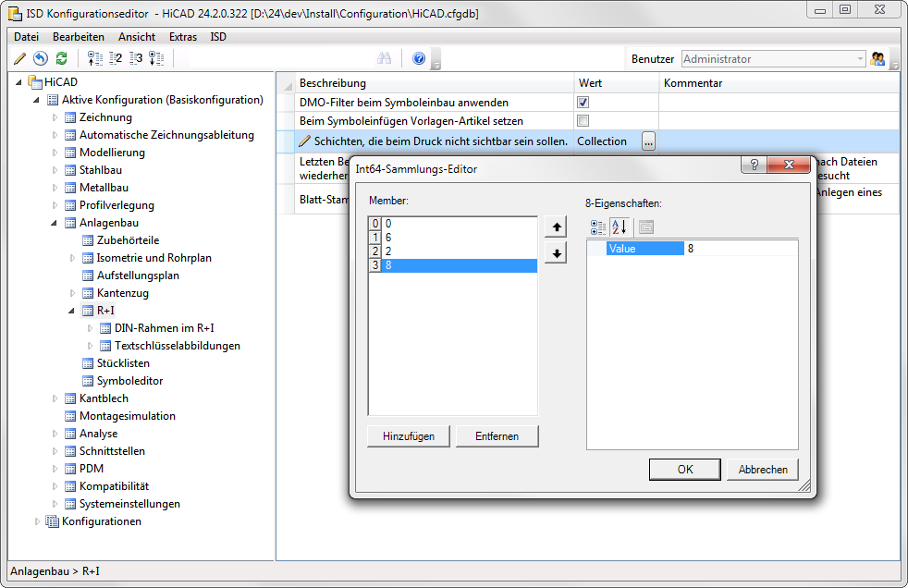Select Aufstellungsplan in the tree
Screen dimensions: 908x588
tap(138, 276)
